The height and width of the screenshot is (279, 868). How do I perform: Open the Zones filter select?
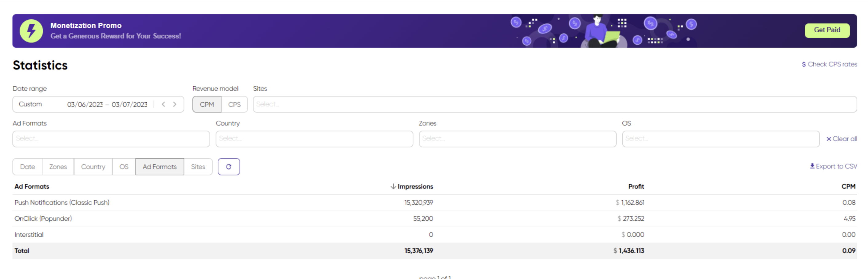(517, 139)
